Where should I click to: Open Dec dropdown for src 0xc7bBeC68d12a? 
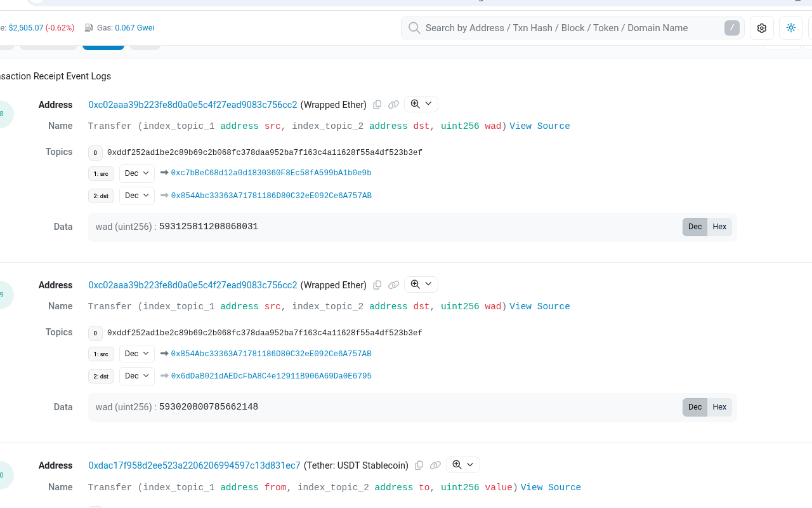pos(137,173)
